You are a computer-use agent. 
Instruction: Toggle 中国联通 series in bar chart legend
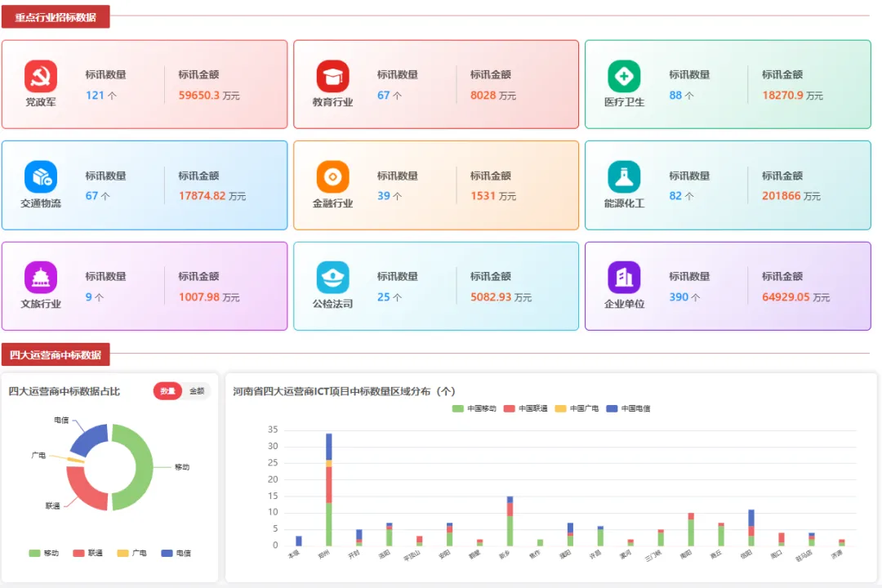pyautogui.click(x=525, y=408)
